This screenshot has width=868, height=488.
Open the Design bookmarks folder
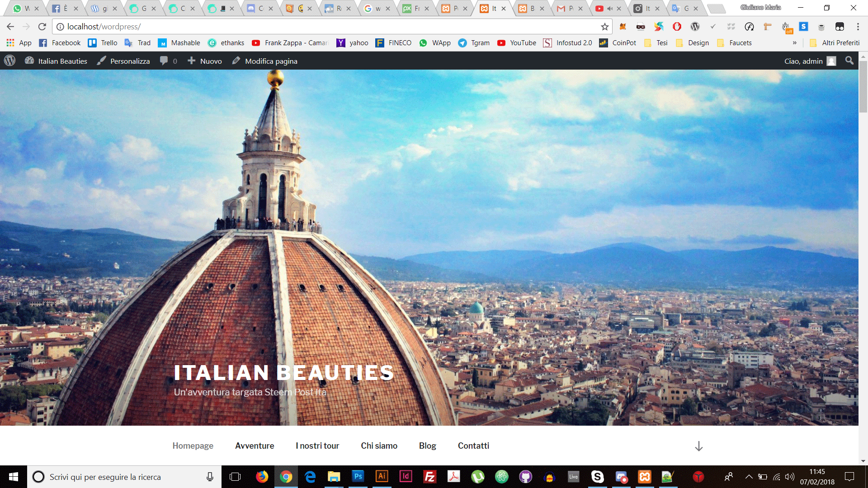pos(692,42)
